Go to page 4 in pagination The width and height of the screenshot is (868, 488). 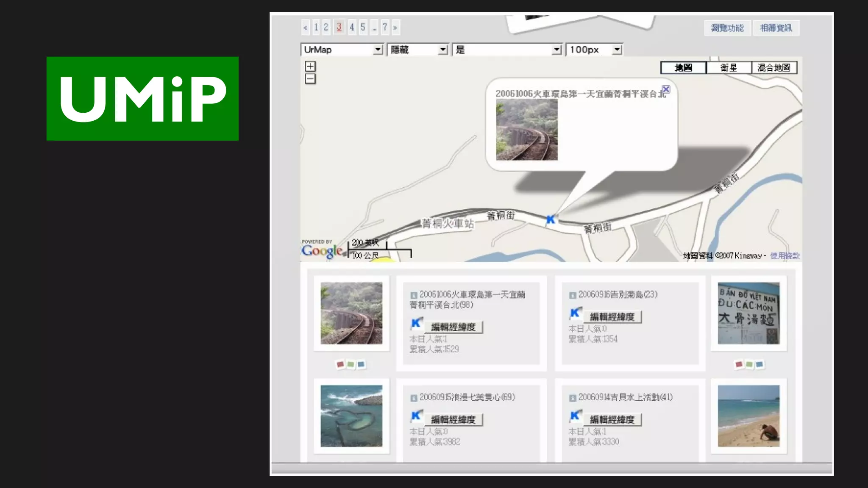(352, 28)
